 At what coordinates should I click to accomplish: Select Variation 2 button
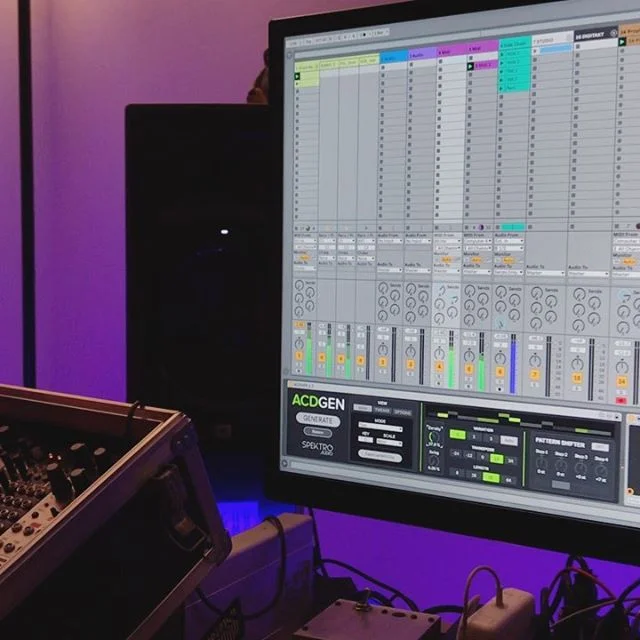click(474, 436)
